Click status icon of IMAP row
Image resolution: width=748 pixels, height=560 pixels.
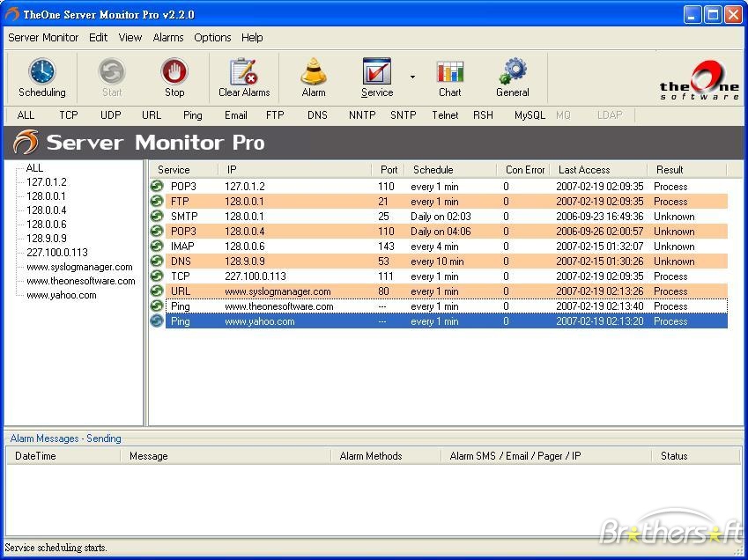pos(157,247)
